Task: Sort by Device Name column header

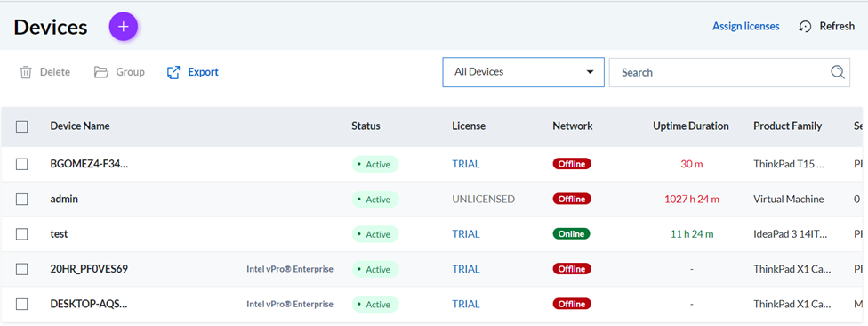Action: (x=80, y=126)
